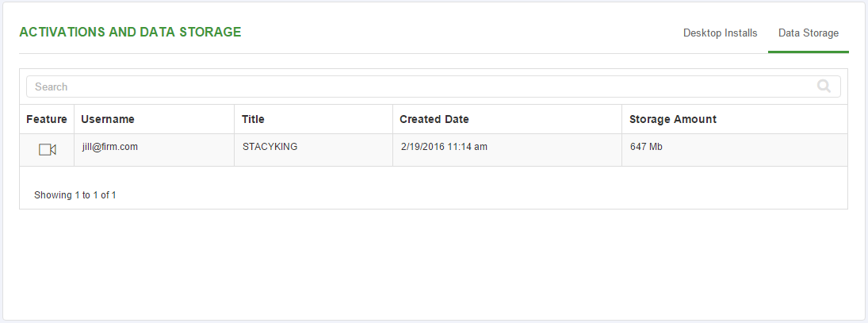Click the video camera feature icon
Image resolution: width=868 pixels, height=323 pixels.
tap(47, 149)
